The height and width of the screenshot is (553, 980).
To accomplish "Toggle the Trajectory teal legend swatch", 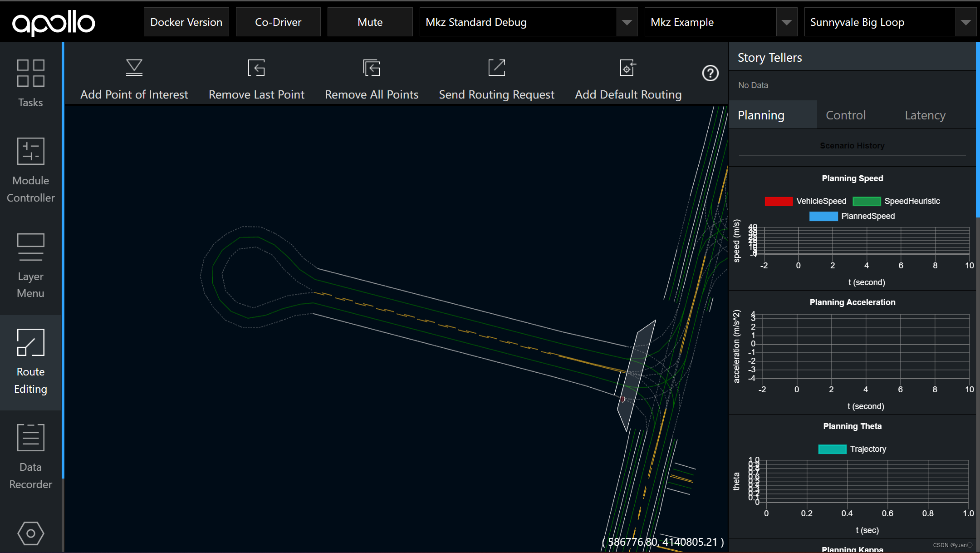I will point(832,449).
